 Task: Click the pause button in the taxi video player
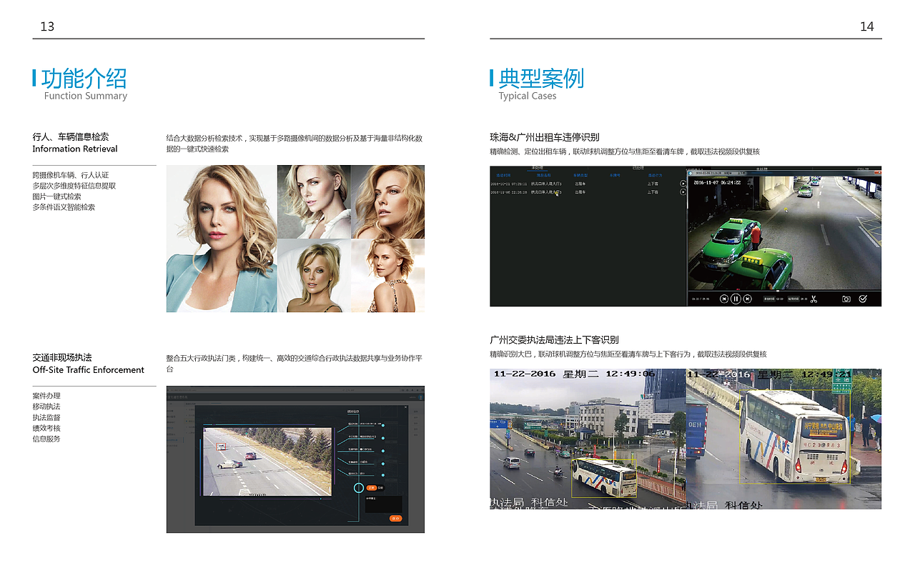(736, 299)
